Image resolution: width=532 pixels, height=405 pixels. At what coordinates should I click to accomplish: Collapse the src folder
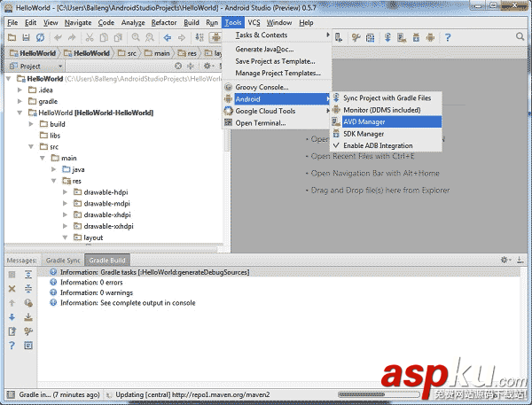(x=31, y=146)
